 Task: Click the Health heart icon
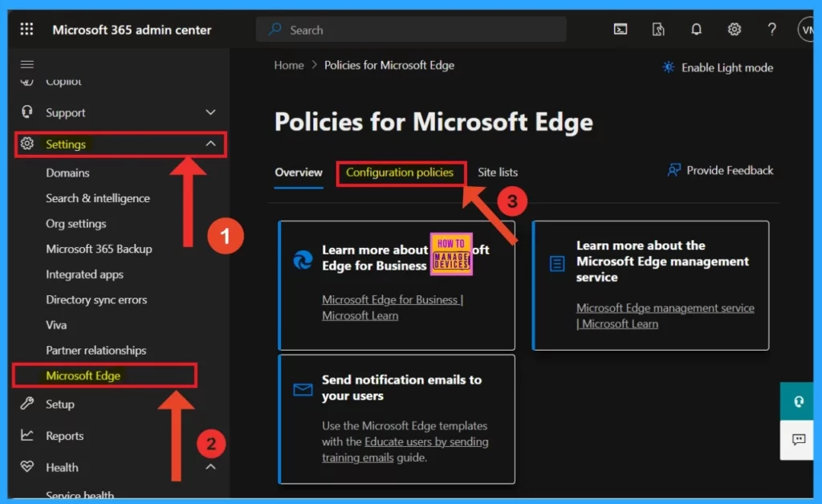click(x=26, y=466)
